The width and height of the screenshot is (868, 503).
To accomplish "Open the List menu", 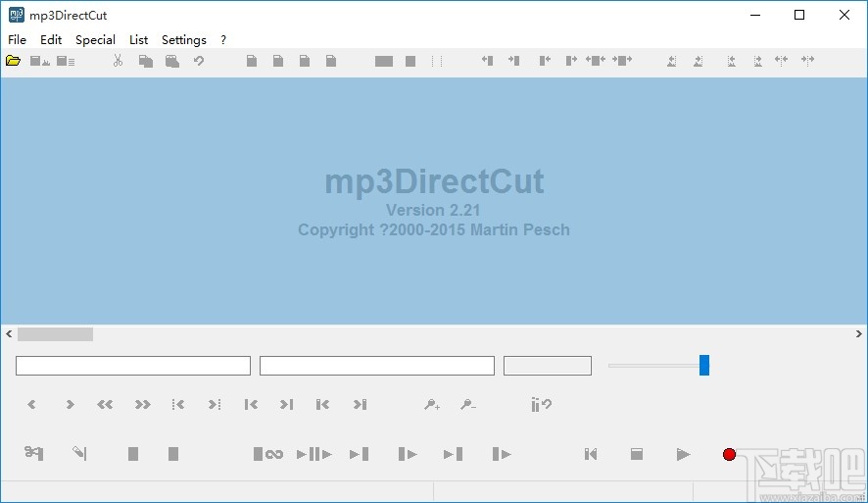I will tap(138, 40).
